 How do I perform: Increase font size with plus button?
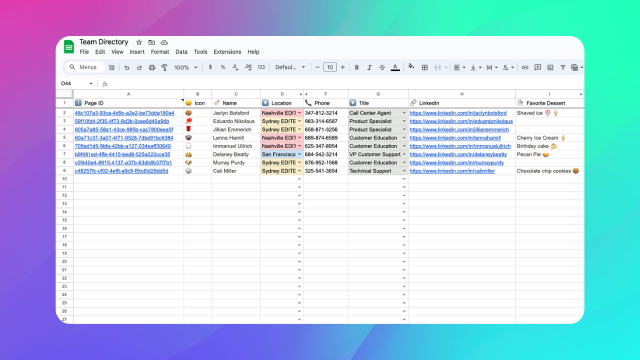342,67
